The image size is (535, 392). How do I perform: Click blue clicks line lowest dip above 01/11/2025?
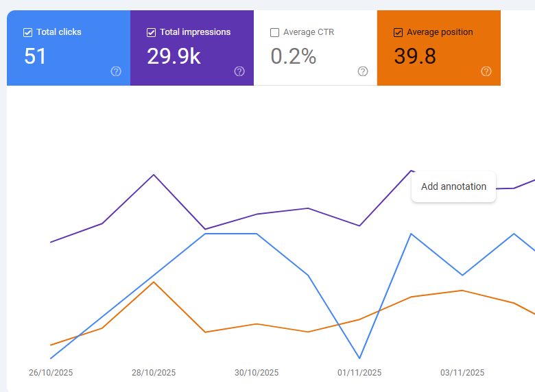click(x=359, y=358)
